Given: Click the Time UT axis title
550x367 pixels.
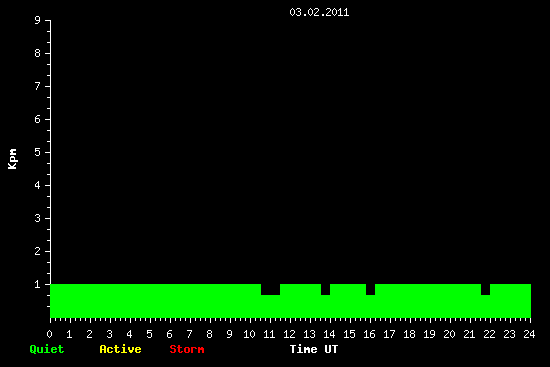Looking at the screenshot, I should pyautogui.click(x=314, y=349).
